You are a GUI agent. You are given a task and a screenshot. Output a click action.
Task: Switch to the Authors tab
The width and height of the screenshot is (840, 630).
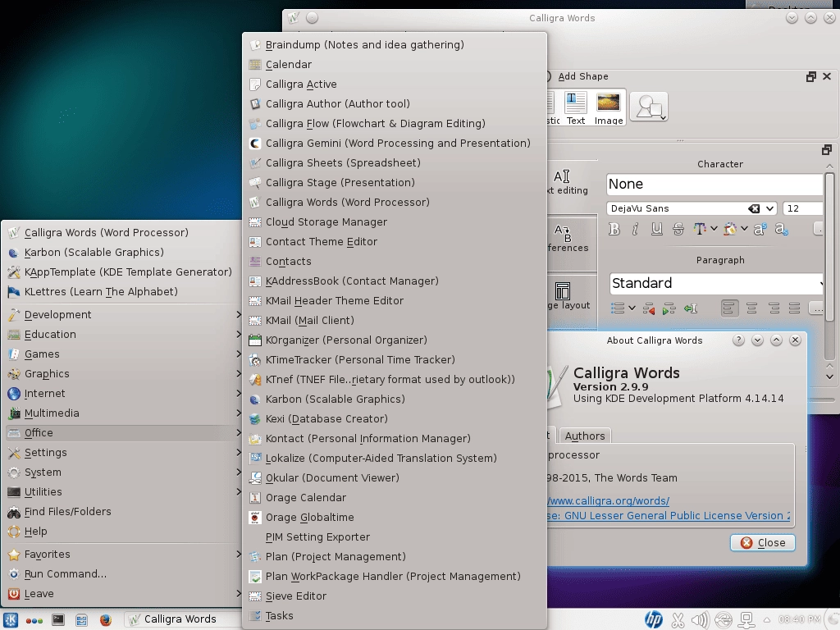pos(584,436)
